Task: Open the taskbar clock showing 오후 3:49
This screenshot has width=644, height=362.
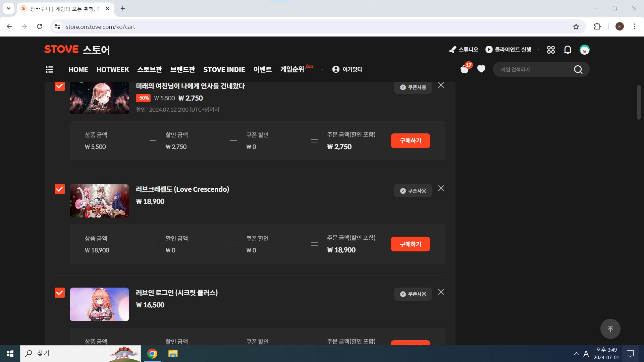Action: pyautogui.click(x=606, y=354)
